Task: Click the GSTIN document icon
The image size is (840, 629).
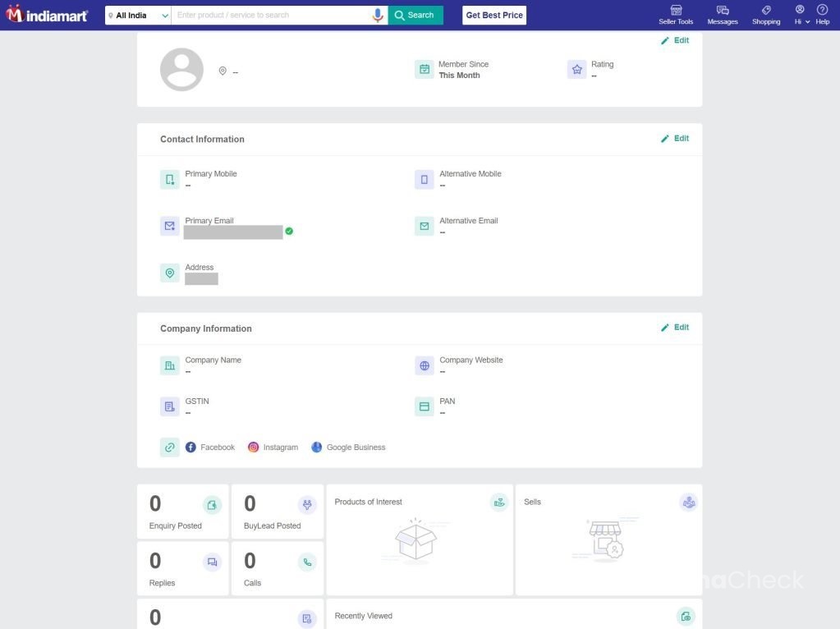Action: point(170,406)
